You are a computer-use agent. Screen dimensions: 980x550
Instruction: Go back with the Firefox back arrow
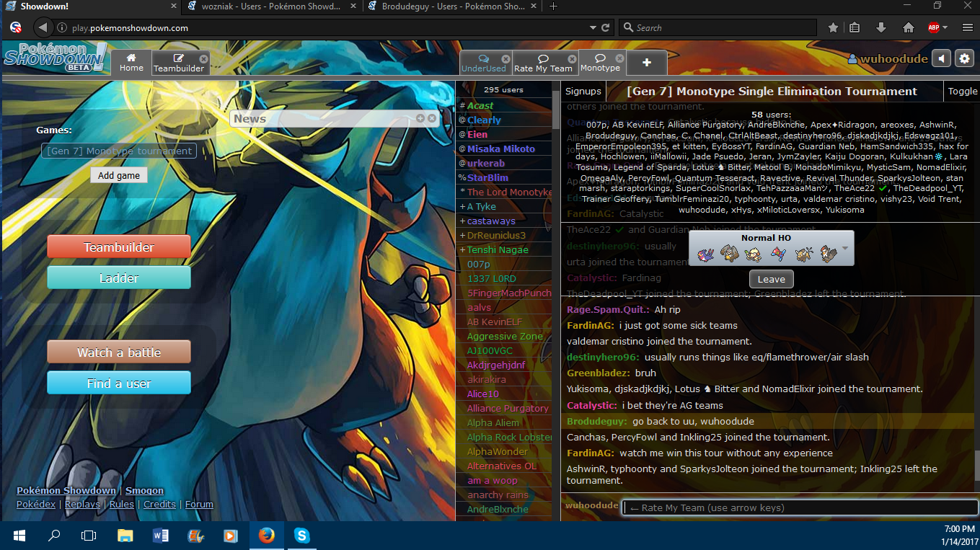pos(43,28)
